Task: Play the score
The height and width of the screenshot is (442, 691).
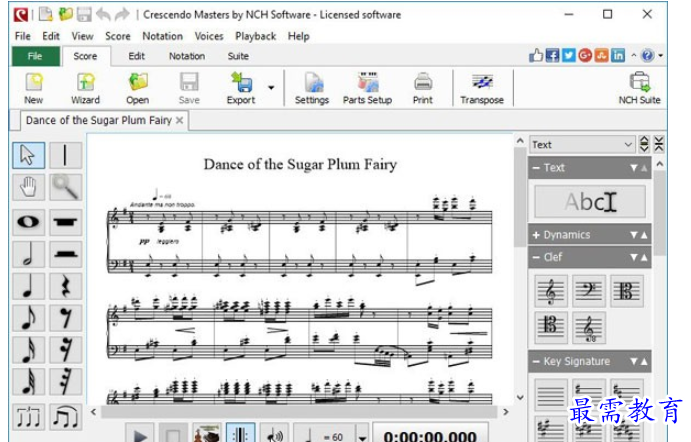Action: pos(140,435)
